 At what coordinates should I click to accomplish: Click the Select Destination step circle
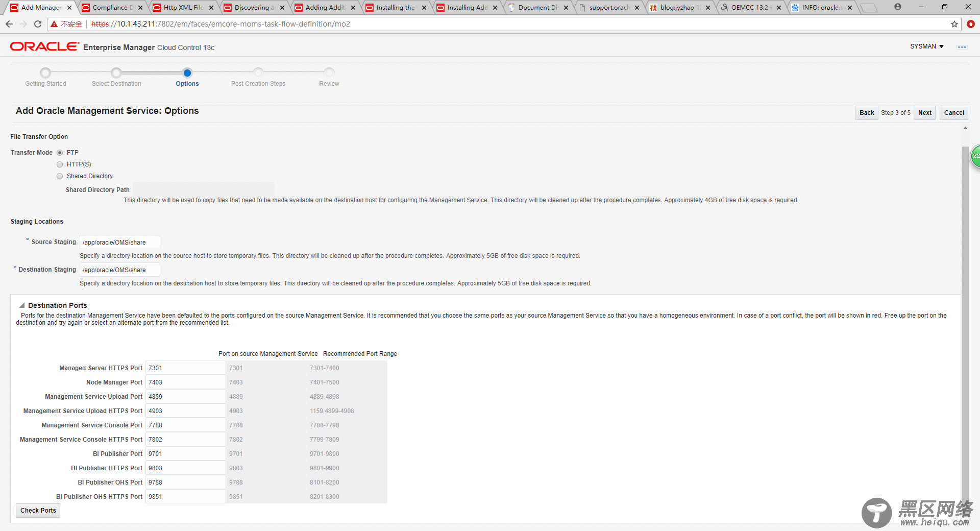point(116,73)
